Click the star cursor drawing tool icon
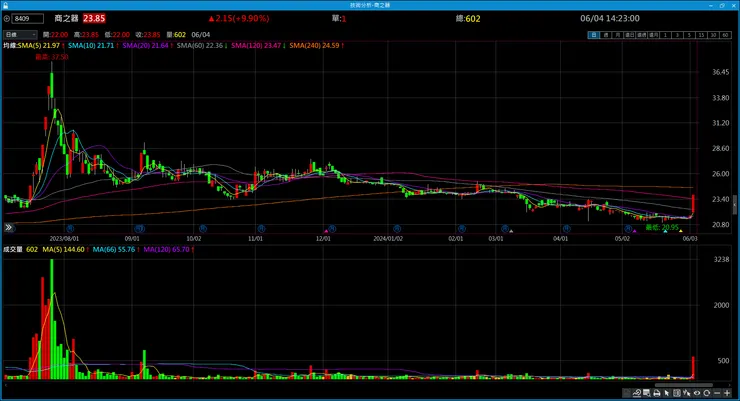The image size is (740, 401). click(687, 393)
